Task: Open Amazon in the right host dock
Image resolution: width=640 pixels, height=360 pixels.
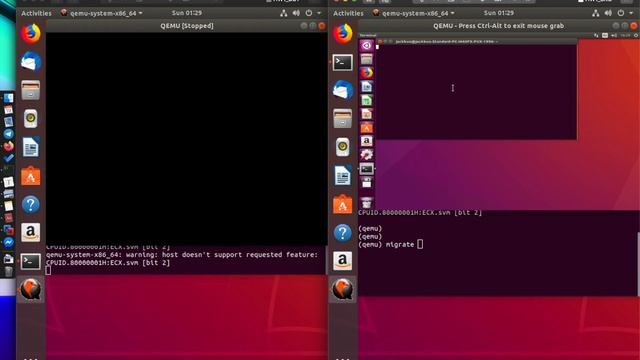Action: point(342,261)
